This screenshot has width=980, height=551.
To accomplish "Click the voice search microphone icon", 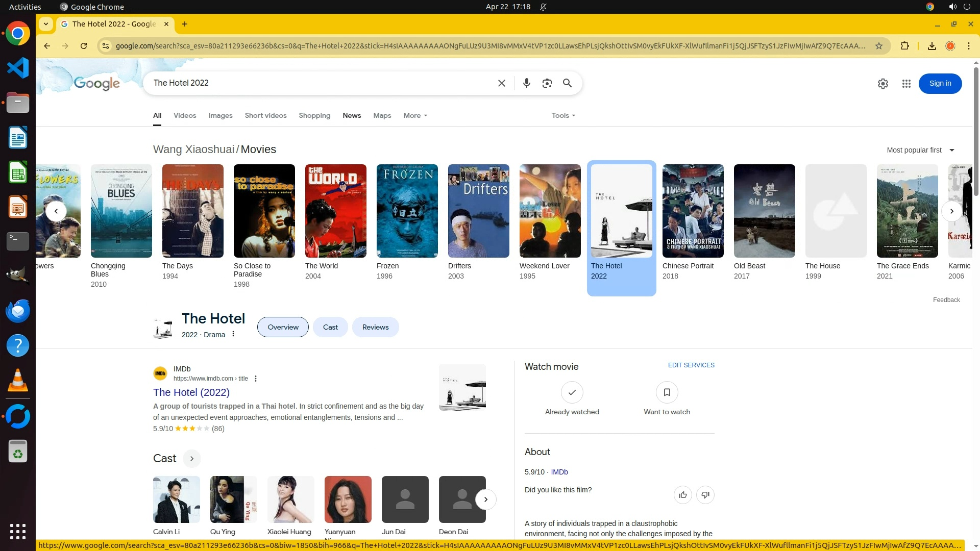I will pos(526,83).
